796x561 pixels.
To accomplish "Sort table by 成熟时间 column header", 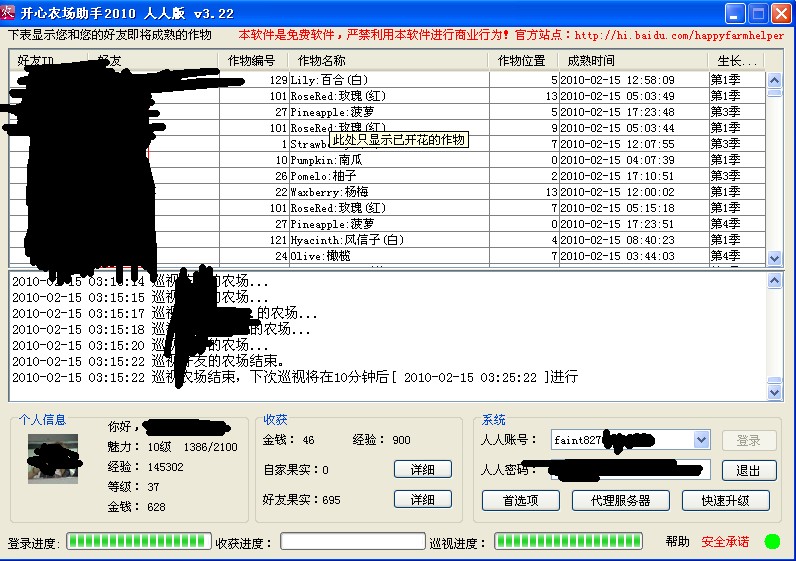I will point(632,61).
